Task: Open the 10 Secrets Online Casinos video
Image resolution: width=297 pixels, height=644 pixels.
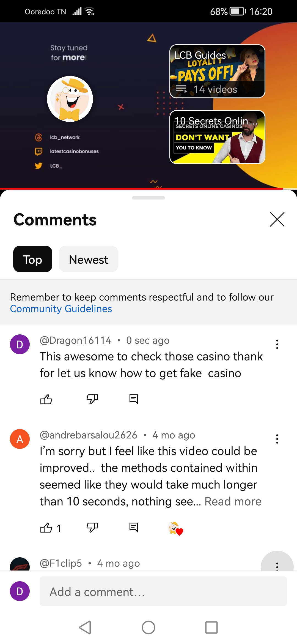Action: 217,137
